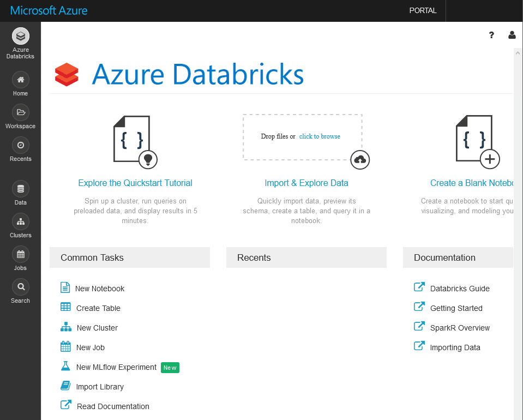523x420 pixels.
Task: Click the Azure Databricks sidebar icon
Action: pyautogui.click(x=21, y=36)
